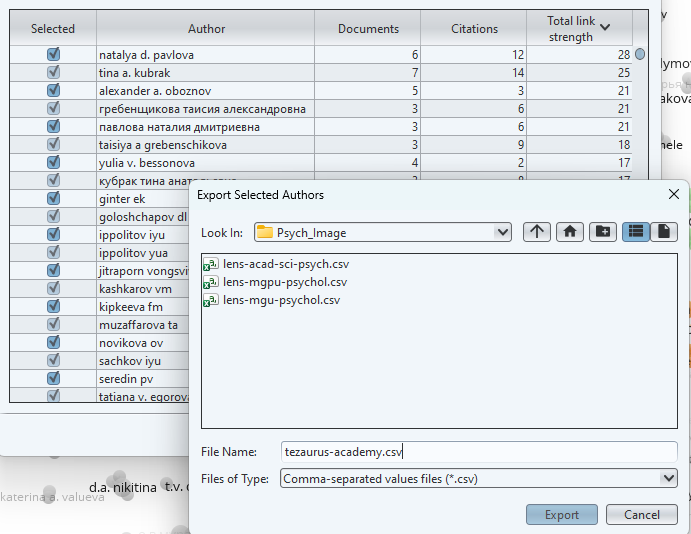Jump to the home directory

point(569,232)
